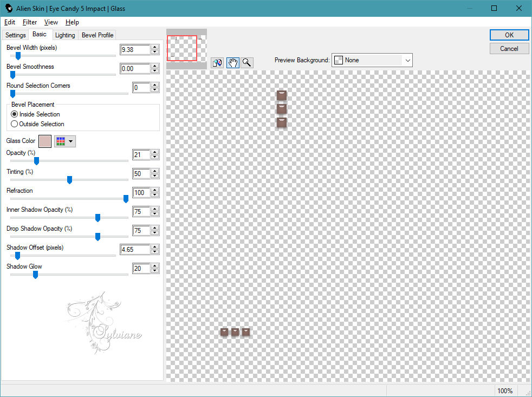
Task: Switch to the Bevel Profile tab
Action: (98, 35)
